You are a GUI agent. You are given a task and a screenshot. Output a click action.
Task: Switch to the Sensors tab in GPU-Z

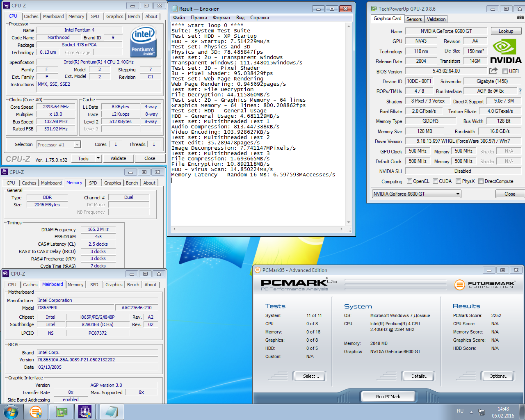(x=414, y=19)
